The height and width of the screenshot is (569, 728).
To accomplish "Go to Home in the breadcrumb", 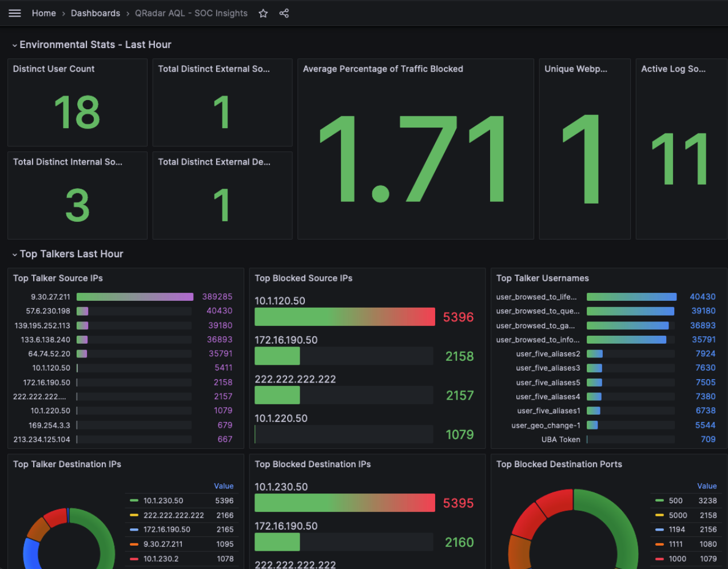I will [x=44, y=13].
